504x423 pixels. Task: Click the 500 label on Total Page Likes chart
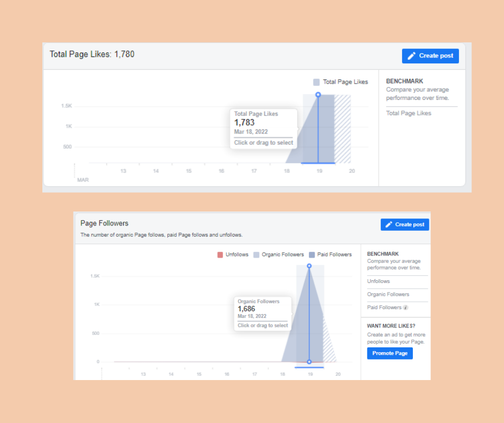pyautogui.click(x=67, y=147)
